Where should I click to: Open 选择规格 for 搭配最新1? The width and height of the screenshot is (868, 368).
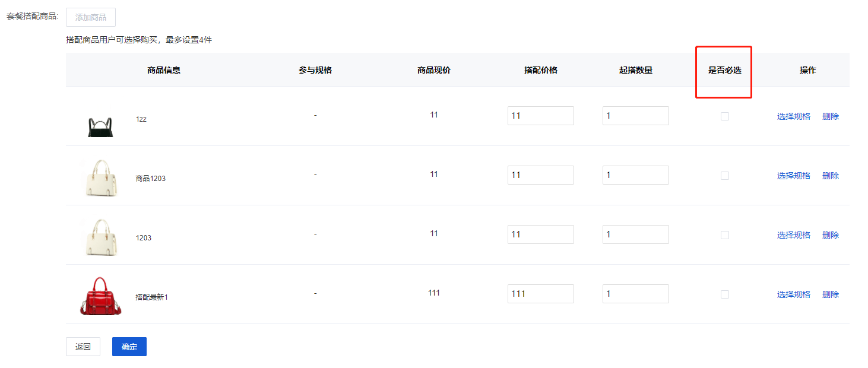[794, 294]
